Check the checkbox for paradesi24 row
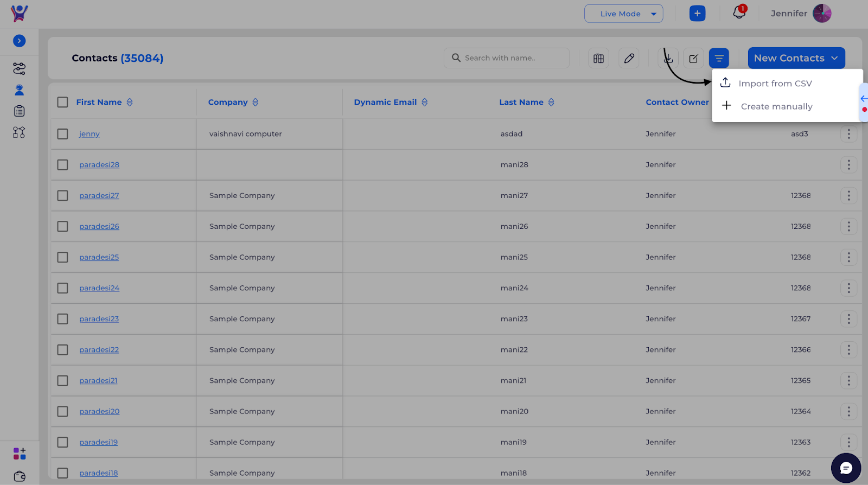This screenshot has height=485, width=868. 63,288
